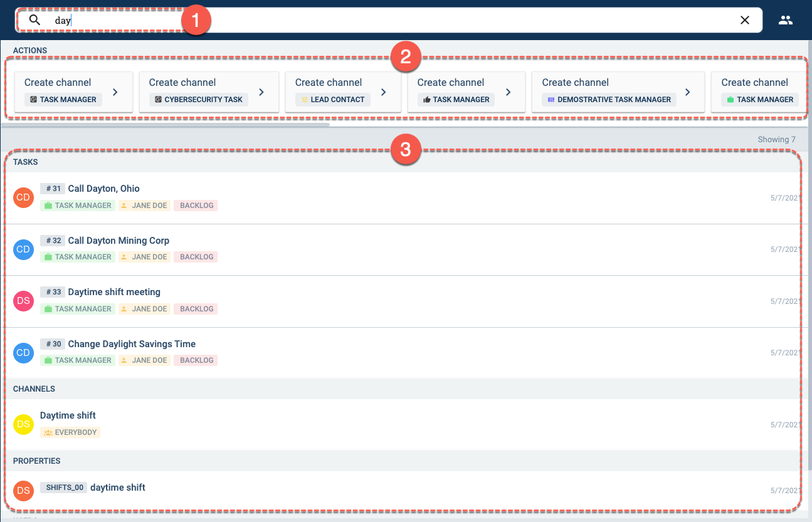Click BACKLOG tag on Daytime shift meeting

click(x=196, y=309)
